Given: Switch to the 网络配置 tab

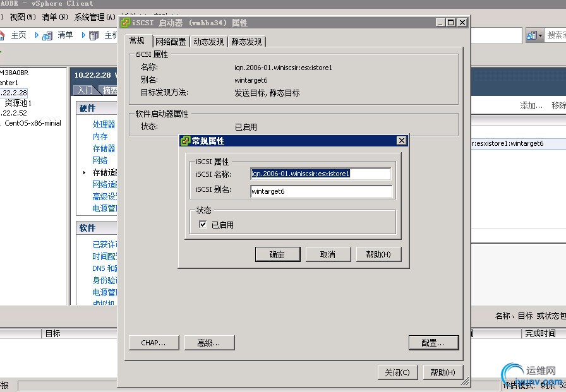Looking at the screenshot, I should [x=171, y=42].
